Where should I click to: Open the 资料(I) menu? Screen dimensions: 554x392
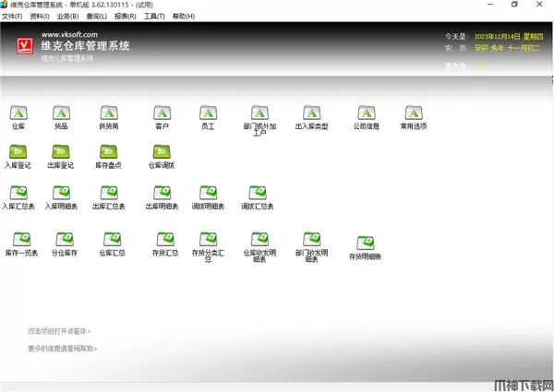[40, 17]
